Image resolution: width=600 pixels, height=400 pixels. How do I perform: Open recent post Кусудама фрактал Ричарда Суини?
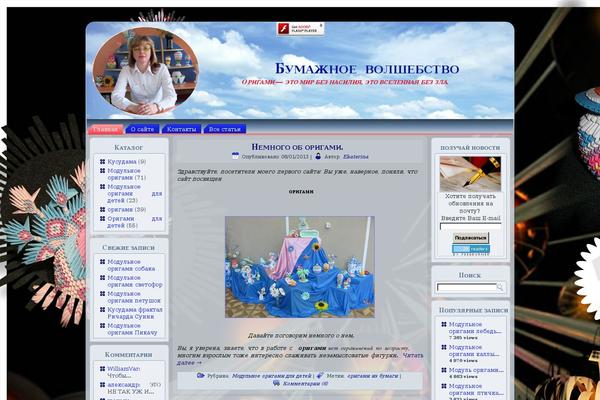(135, 313)
